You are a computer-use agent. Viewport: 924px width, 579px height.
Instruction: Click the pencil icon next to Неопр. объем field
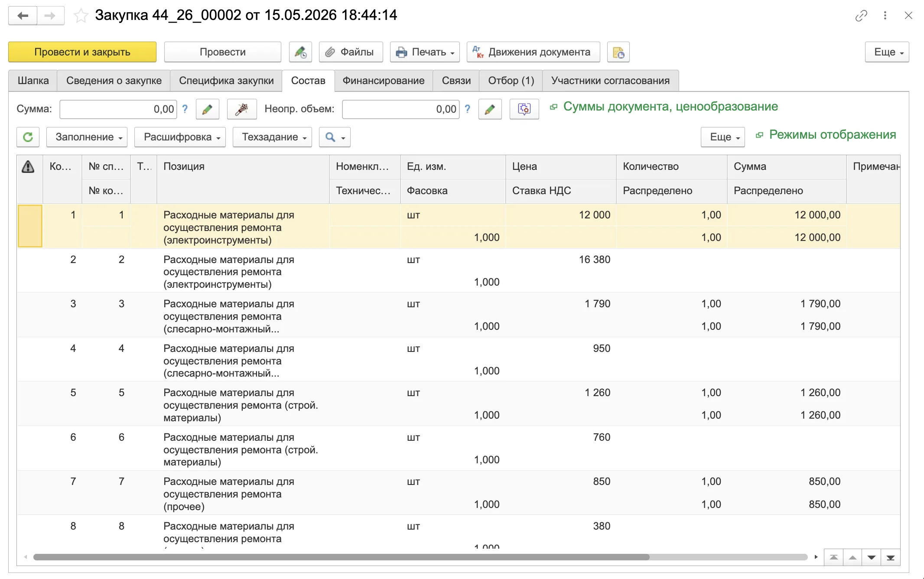[490, 109]
